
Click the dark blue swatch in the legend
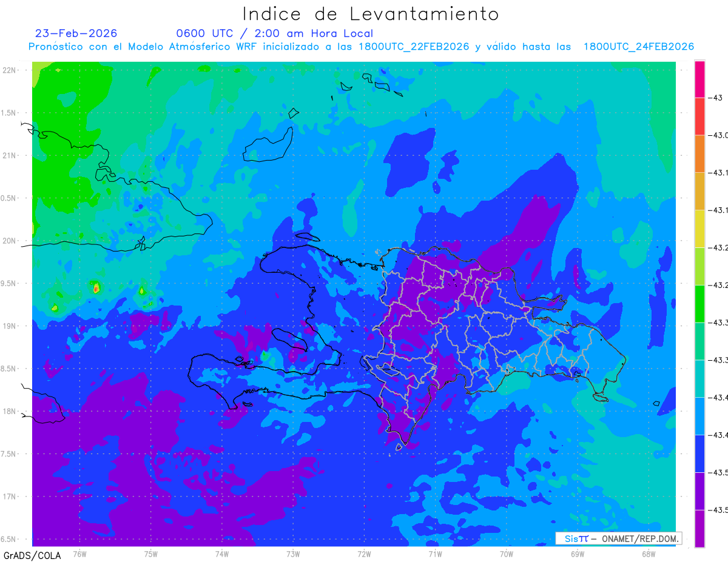(699, 453)
